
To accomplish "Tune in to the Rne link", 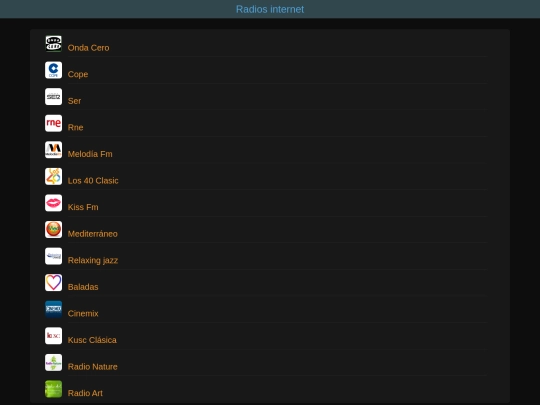I will (x=75, y=127).
